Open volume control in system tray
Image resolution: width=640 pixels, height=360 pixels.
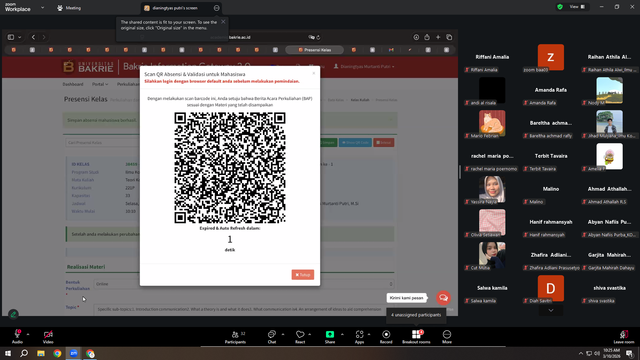tap(597, 353)
